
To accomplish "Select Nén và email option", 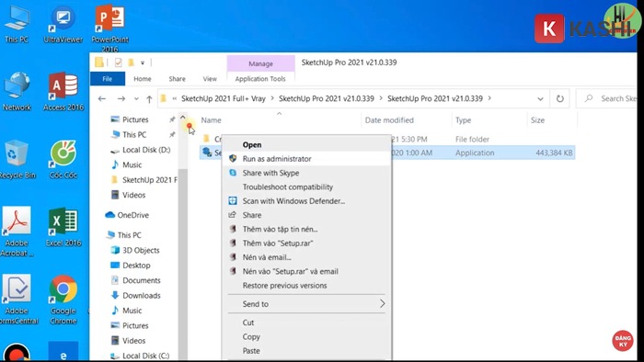I will pyautogui.click(x=306, y=257).
